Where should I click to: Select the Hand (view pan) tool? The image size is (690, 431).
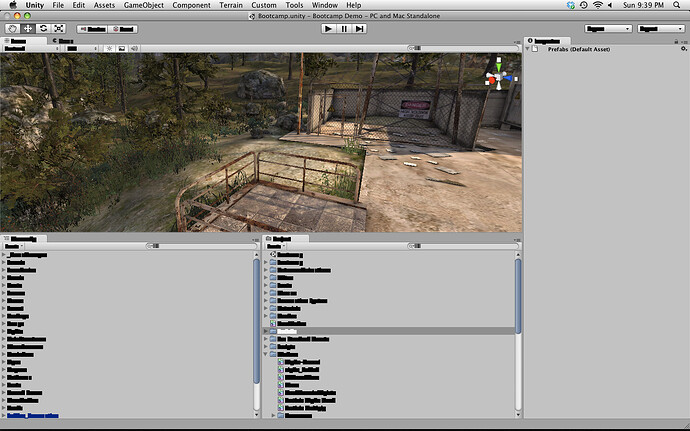[12, 29]
